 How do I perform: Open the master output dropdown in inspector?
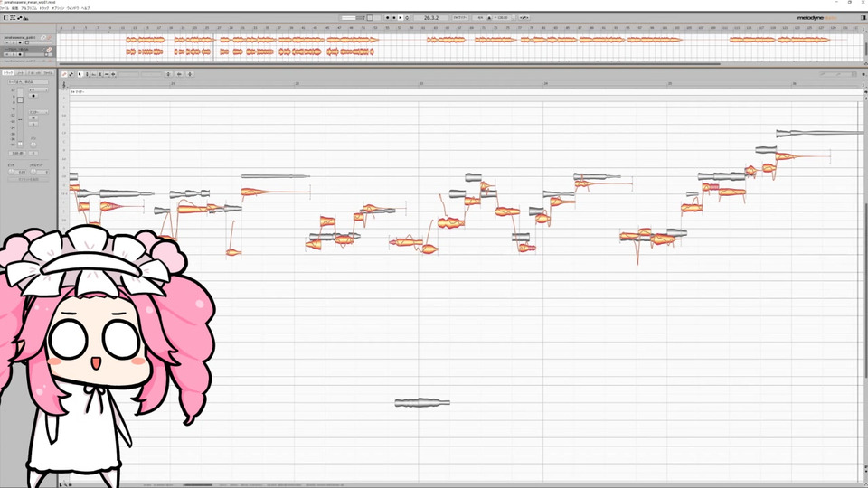tap(39, 112)
